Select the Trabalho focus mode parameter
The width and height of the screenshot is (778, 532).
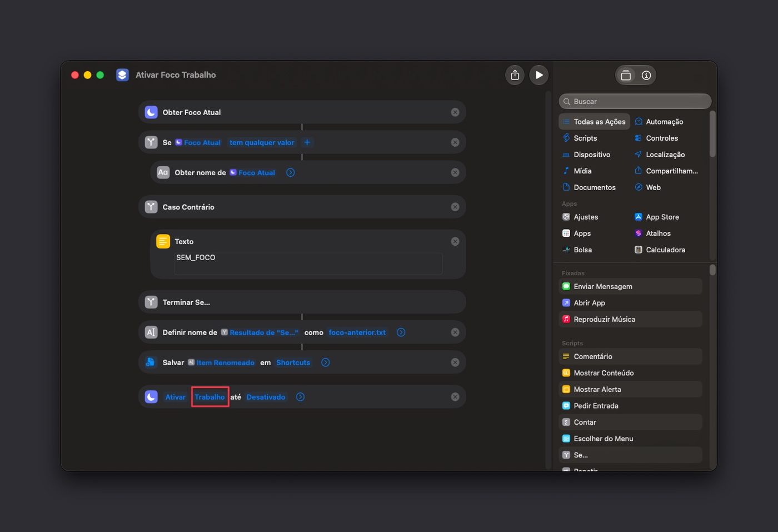click(210, 397)
